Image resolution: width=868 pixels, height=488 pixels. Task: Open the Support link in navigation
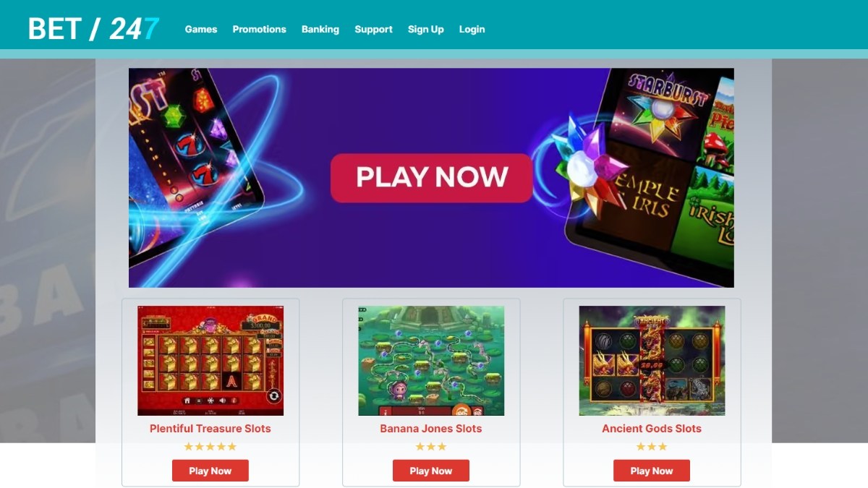[373, 30]
